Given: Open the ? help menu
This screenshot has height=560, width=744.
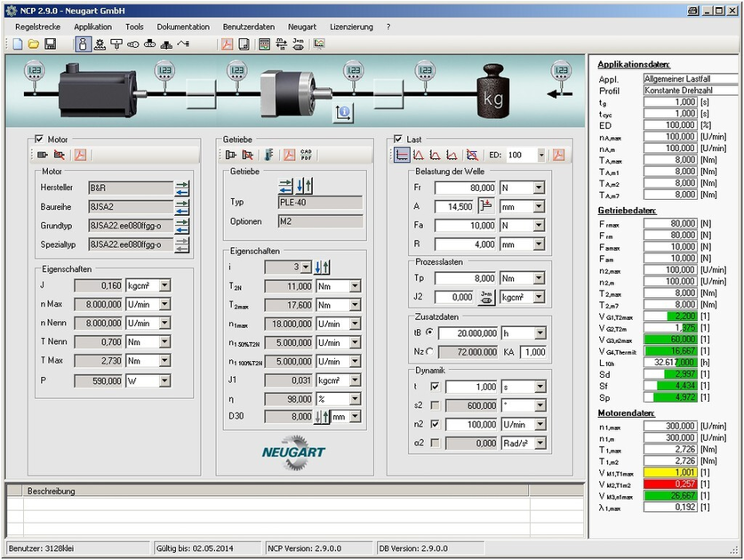Looking at the screenshot, I should point(388,27).
